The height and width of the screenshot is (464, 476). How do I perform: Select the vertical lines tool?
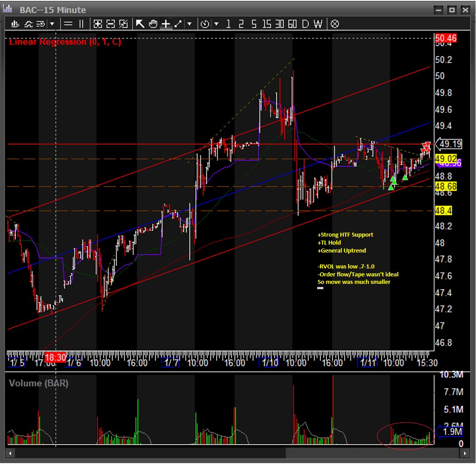[81, 24]
